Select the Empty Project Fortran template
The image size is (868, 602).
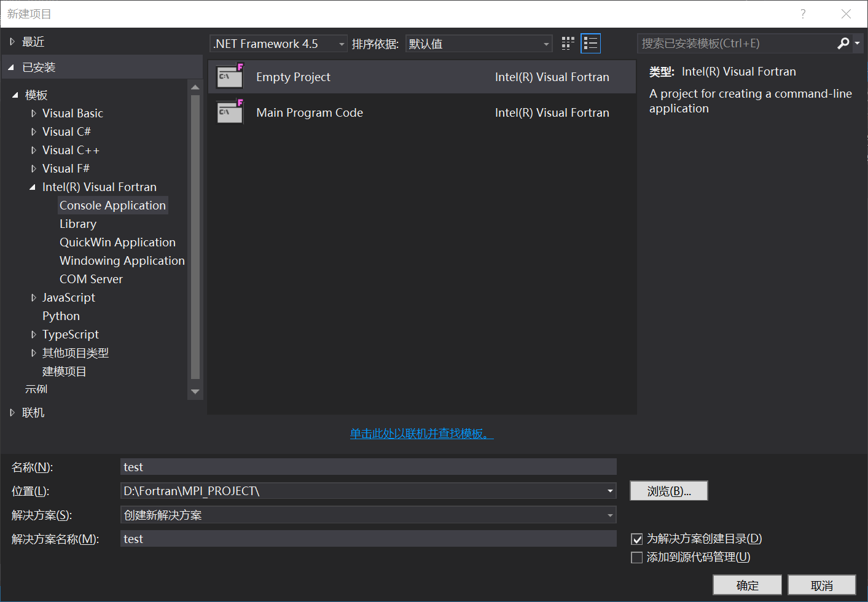coord(294,77)
